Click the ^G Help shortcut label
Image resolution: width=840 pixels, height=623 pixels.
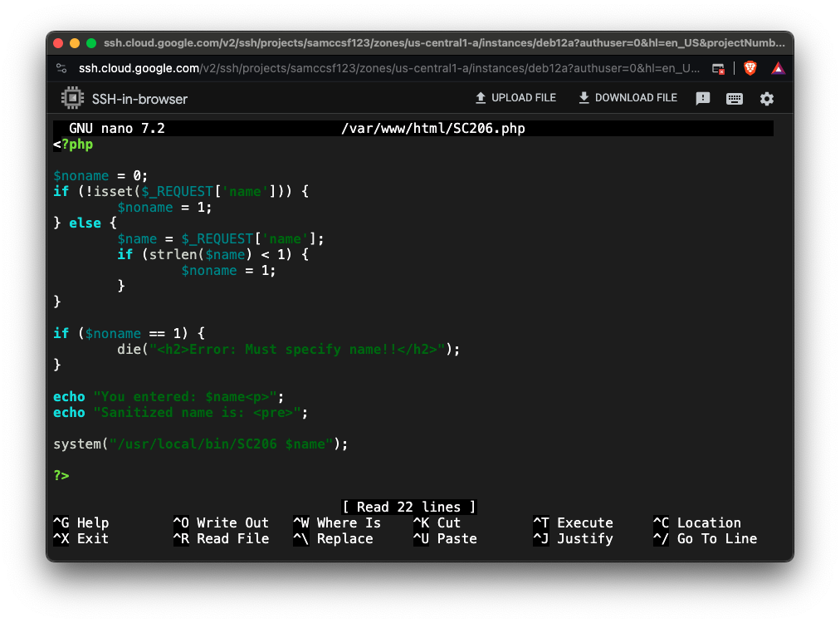click(x=81, y=522)
